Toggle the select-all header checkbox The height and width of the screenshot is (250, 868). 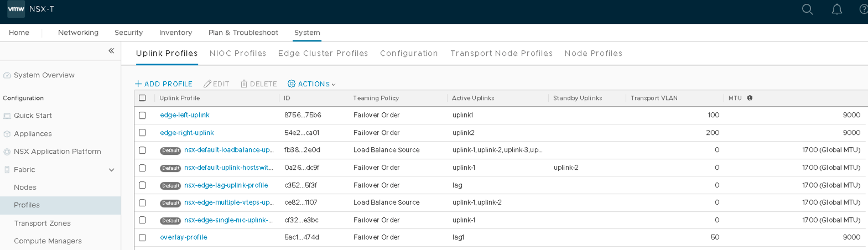pos(142,98)
